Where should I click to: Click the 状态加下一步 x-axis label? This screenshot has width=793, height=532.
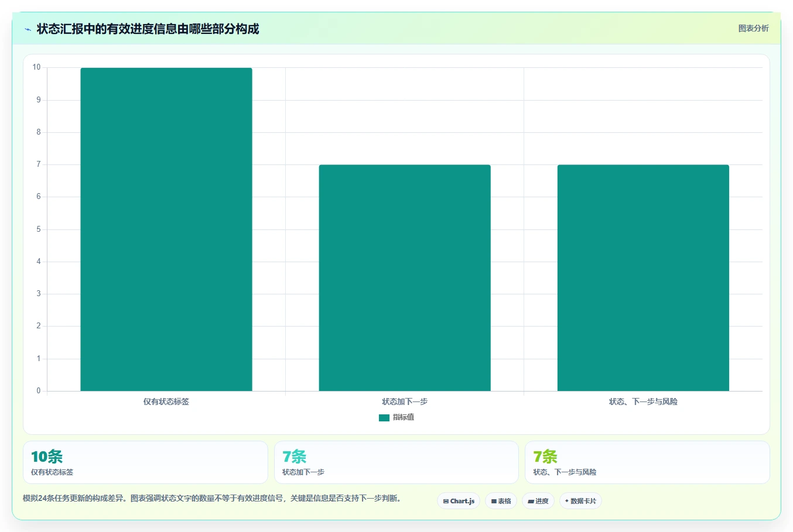[x=405, y=401]
